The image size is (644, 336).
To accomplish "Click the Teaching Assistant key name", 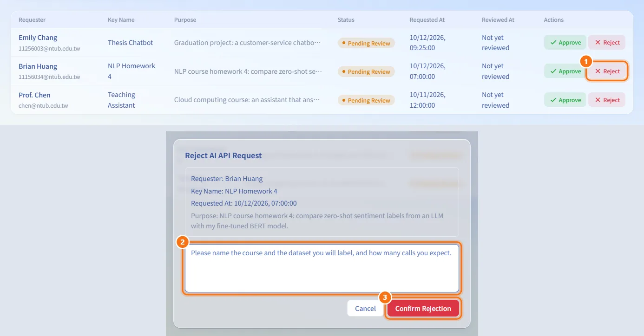I will pos(122,100).
